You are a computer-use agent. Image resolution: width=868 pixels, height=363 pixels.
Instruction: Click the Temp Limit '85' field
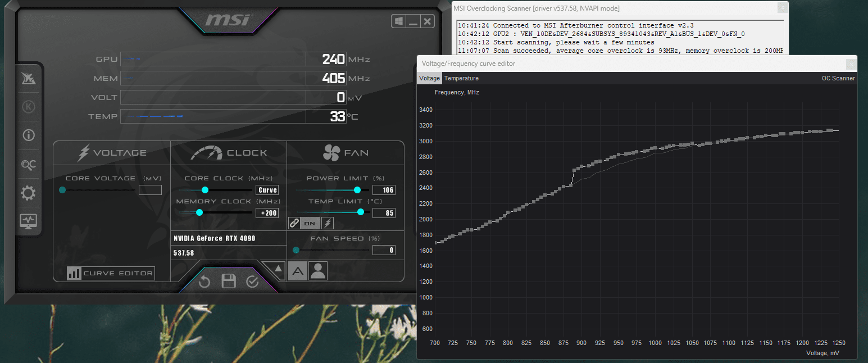pos(384,213)
